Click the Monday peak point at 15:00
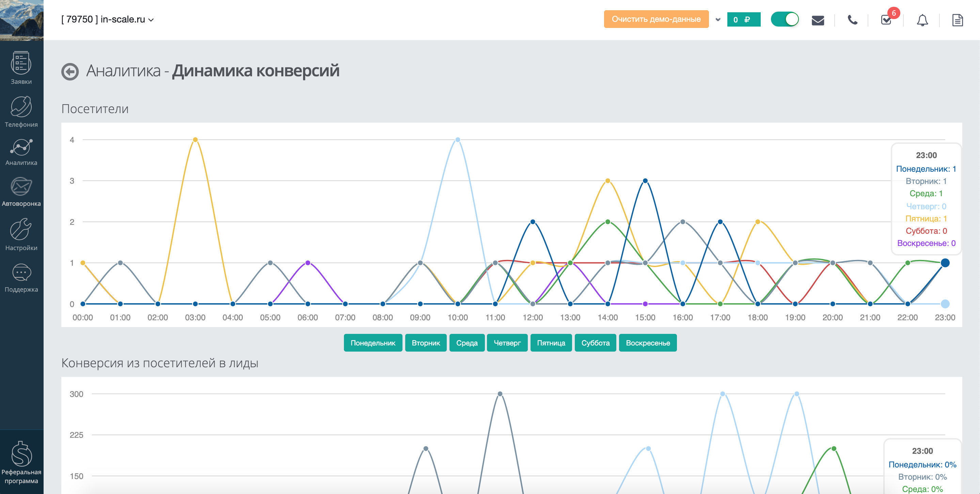 (x=645, y=181)
